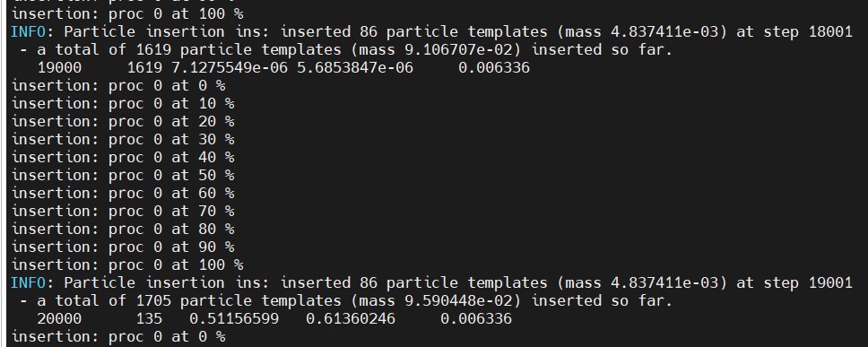Click the 19000 timestep value
This screenshot has height=347, width=868.
tap(59, 68)
